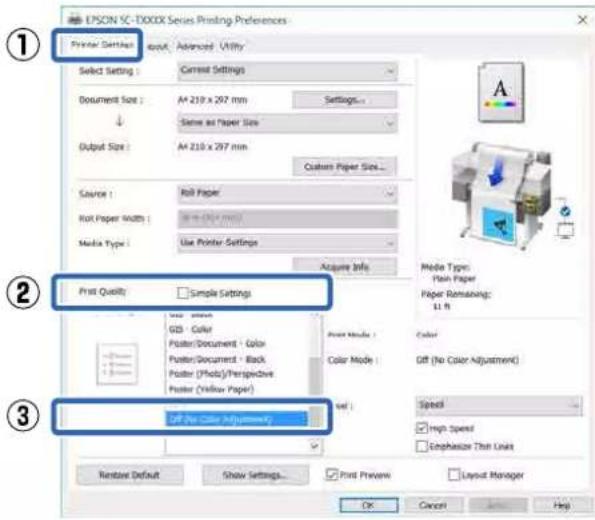
Task: Enable Emphasize Thin Lines checkbox
Action: pyautogui.click(x=422, y=446)
